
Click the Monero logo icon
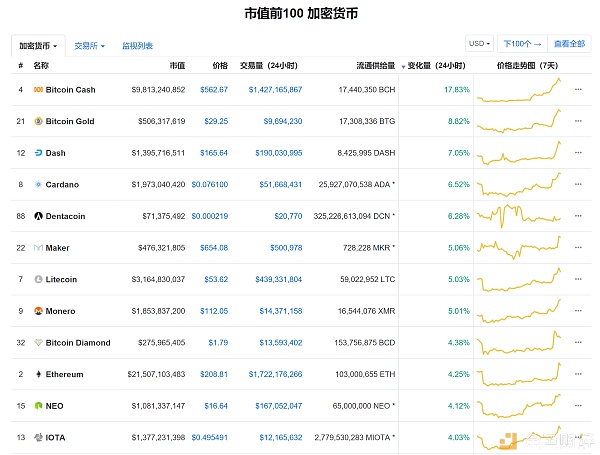(x=38, y=311)
